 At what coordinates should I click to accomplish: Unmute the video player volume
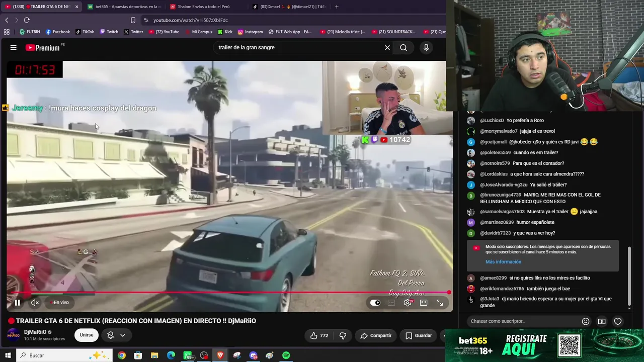coord(35,303)
